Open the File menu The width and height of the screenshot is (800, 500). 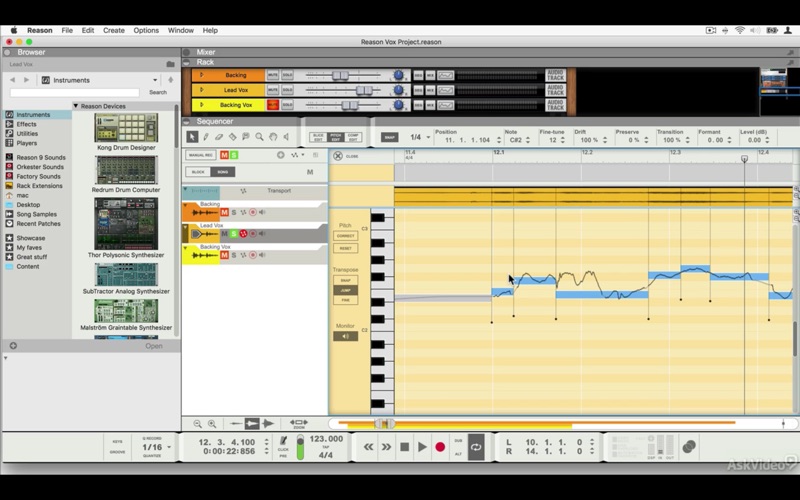click(67, 30)
